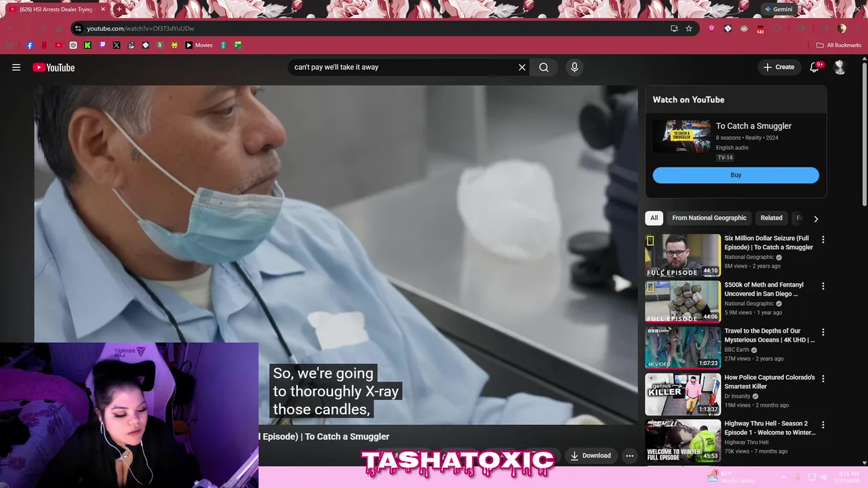Open the Facebook bookmark

(x=30, y=45)
